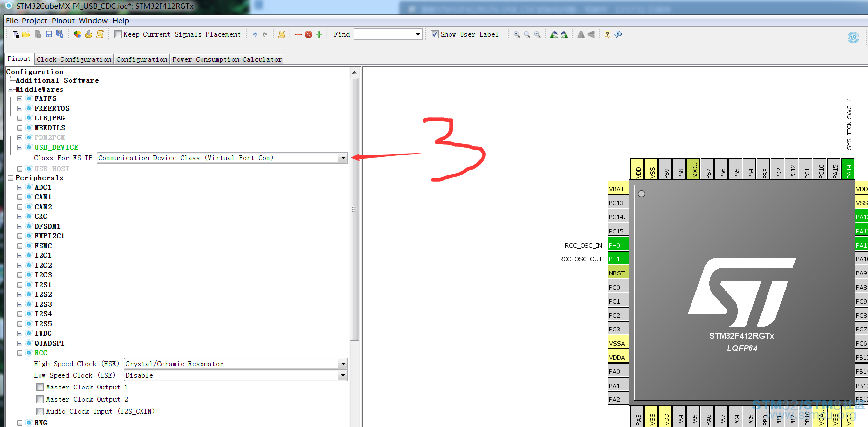
Task: Expand the FREERTOS tree node
Action: 20,108
